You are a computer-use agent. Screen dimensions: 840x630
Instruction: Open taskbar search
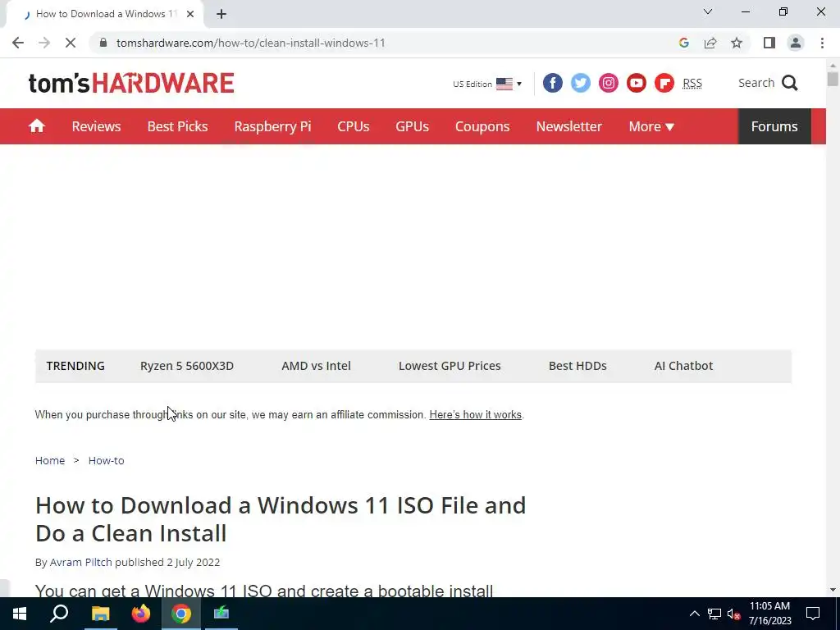[x=59, y=614]
